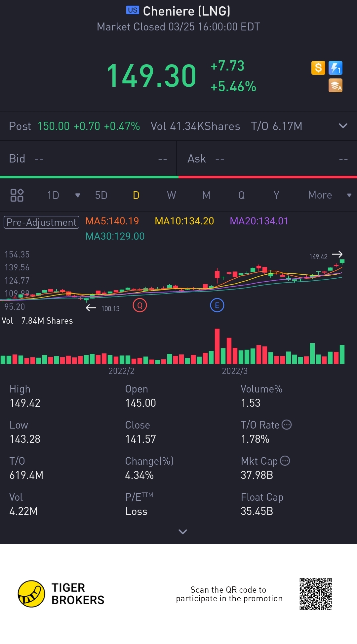Tap the Scan the QR code promotion text

pyautogui.click(x=229, y=594)
